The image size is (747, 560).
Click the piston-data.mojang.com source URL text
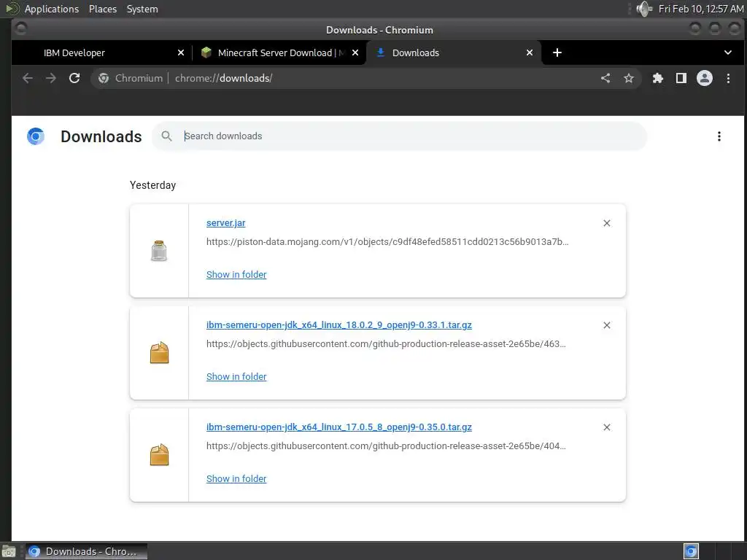click(387, 242)
